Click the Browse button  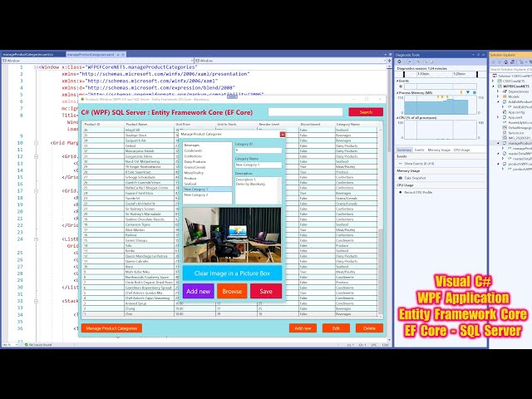232,291
